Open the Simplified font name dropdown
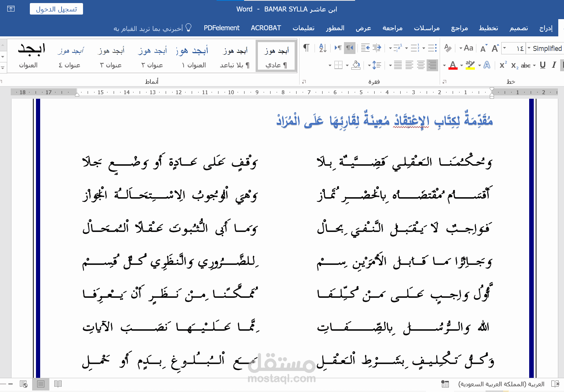Screen dimensions: 564x392 tap(529, 48)
